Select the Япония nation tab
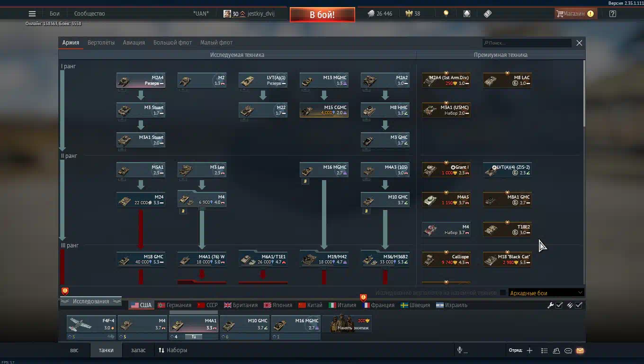 278,305
